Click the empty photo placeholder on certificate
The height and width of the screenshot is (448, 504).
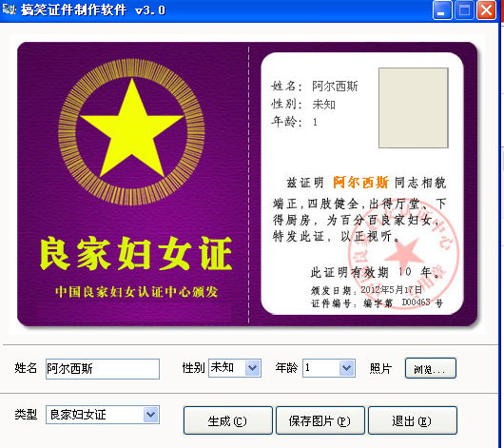(414, 107)
